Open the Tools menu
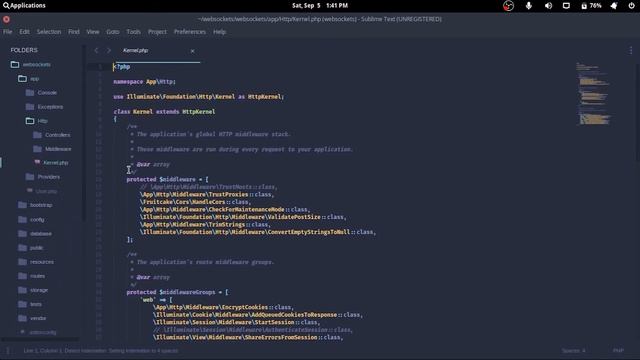This screenshot has height=360, width=640. tap(133, 32)
